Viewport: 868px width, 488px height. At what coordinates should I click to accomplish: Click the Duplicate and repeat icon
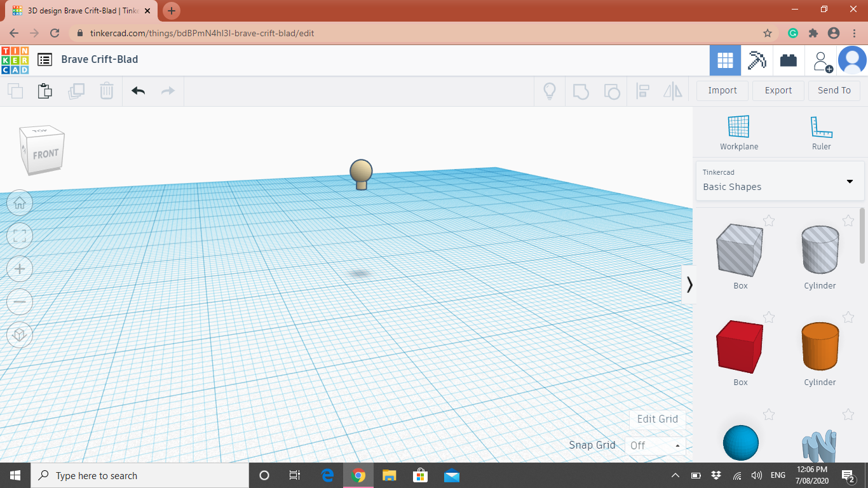point(76,91)
